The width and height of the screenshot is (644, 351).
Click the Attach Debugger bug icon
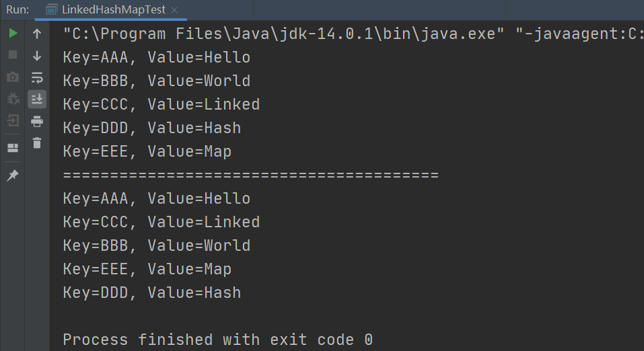coord(13,99)
